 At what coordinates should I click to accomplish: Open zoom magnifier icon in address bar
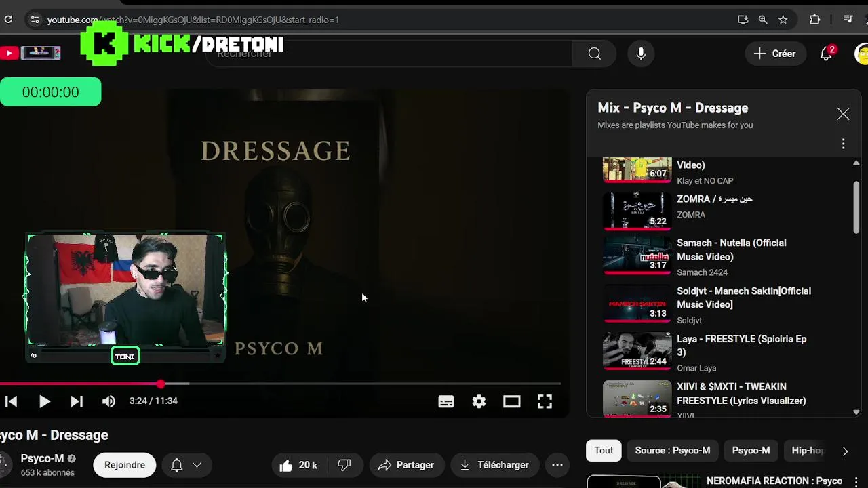click(763, 20)
